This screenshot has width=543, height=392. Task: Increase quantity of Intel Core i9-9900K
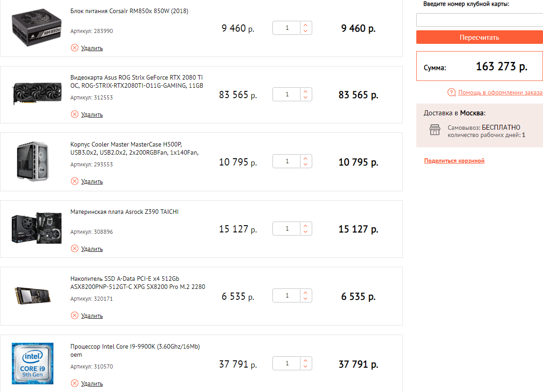305,360
